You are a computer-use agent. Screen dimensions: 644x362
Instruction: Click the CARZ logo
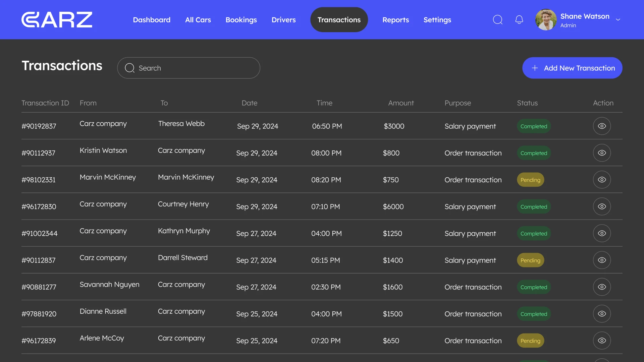57,19
